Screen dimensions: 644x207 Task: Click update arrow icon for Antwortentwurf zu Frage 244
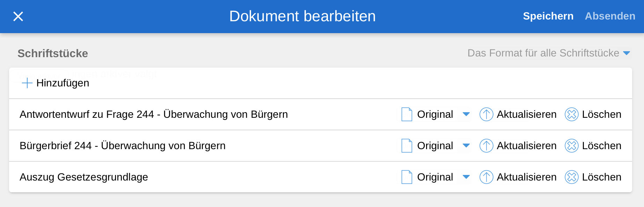tap(486, 114)
